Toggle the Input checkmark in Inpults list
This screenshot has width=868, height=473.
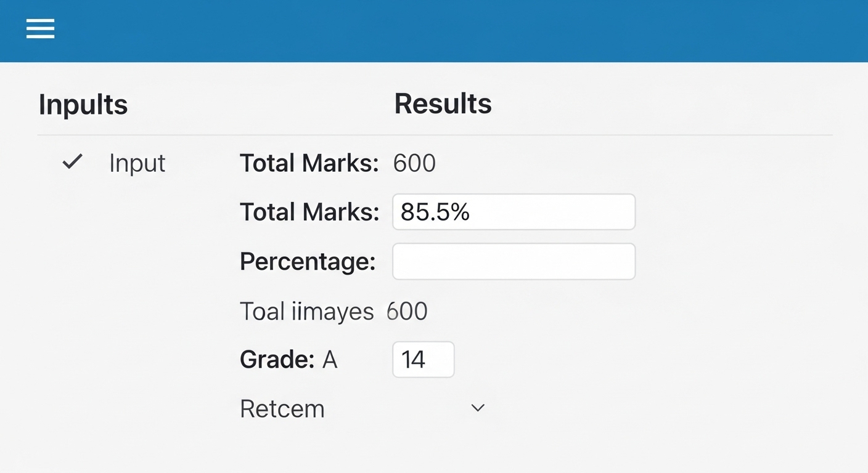[72, 162]
